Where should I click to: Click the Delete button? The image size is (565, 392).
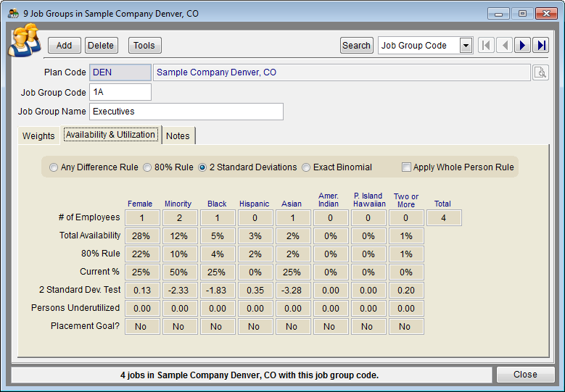(102, 46)
